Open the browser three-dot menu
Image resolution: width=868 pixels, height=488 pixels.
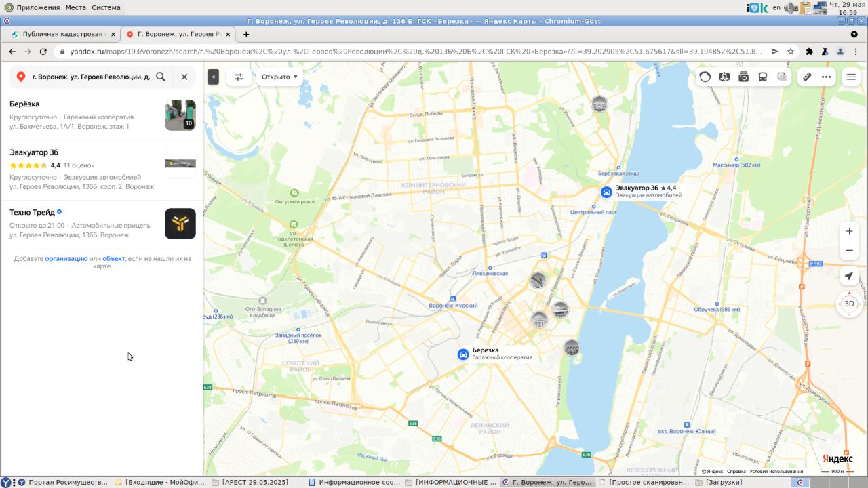856,52
